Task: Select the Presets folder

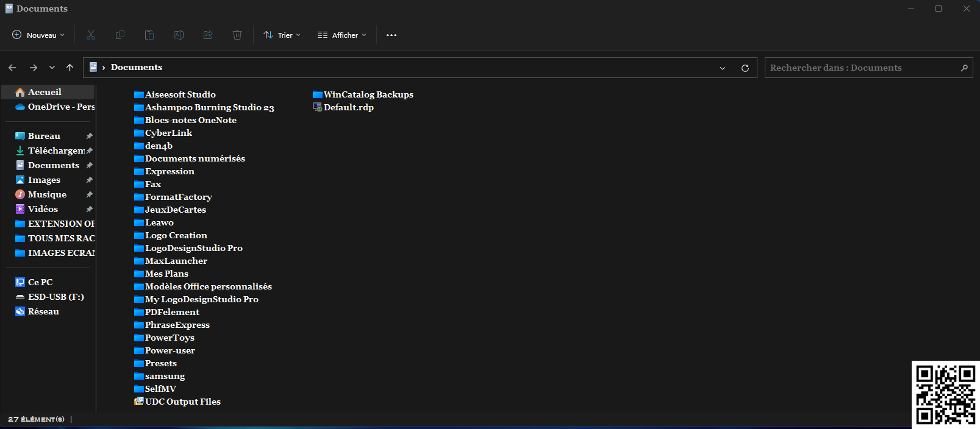Action: click(156, 363)
